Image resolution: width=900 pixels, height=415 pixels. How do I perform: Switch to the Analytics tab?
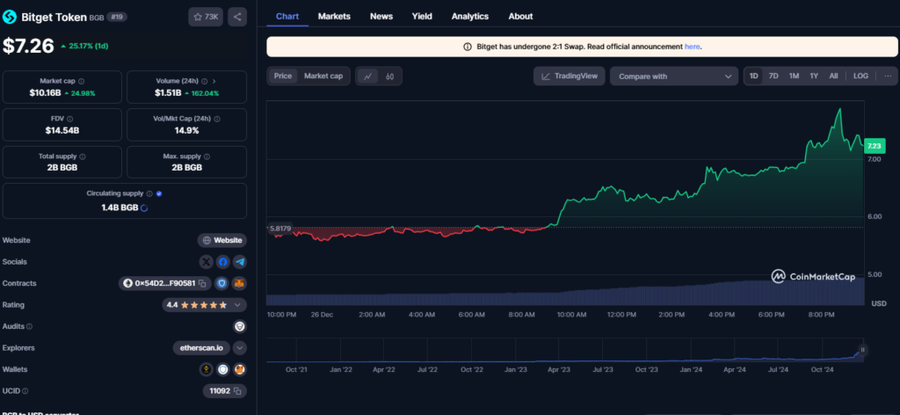470,16
